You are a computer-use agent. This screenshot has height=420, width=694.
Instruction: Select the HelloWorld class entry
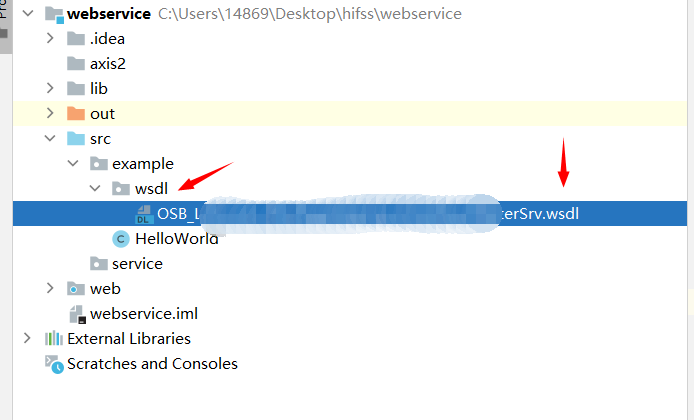tap(176, 238)
